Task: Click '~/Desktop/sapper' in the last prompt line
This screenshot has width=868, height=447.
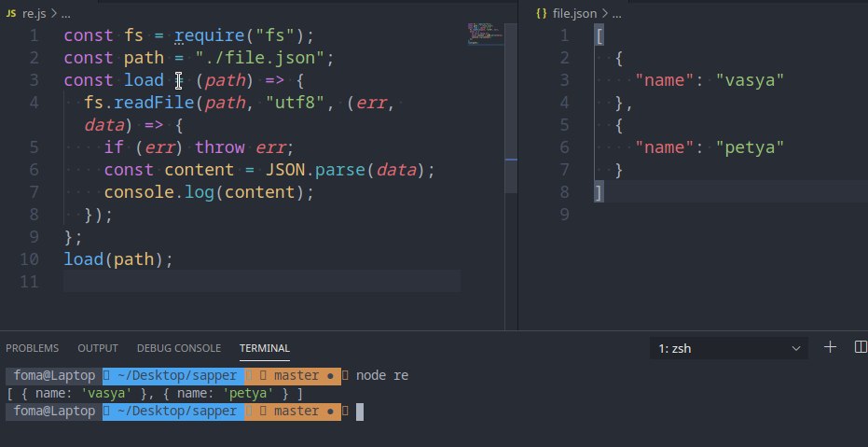Action: pyautogui.click(x=177, y=412)
